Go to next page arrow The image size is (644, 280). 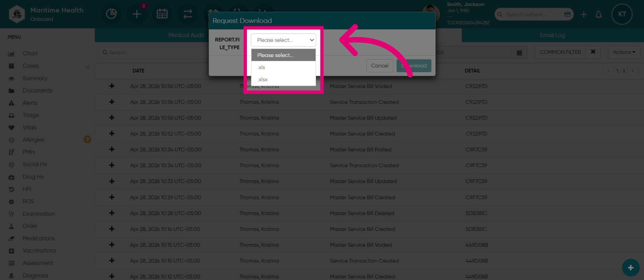(633, 71)
